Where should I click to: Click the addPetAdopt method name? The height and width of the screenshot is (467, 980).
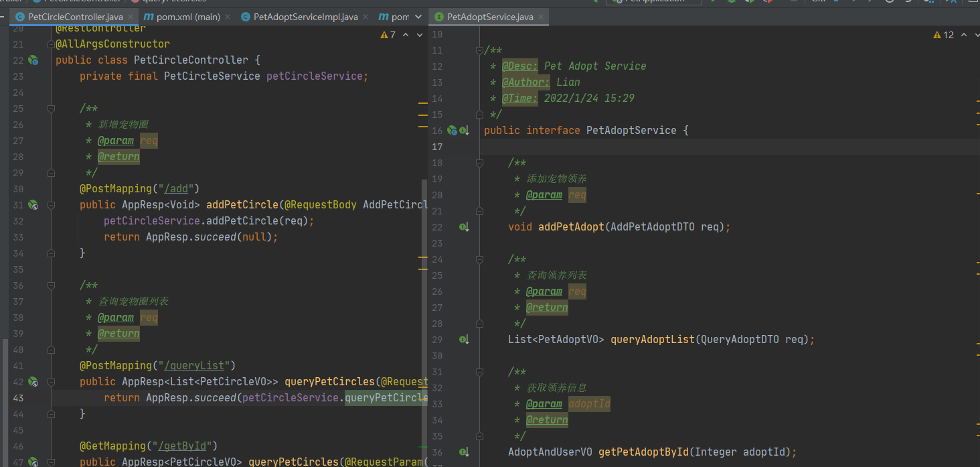click(572, 226)
